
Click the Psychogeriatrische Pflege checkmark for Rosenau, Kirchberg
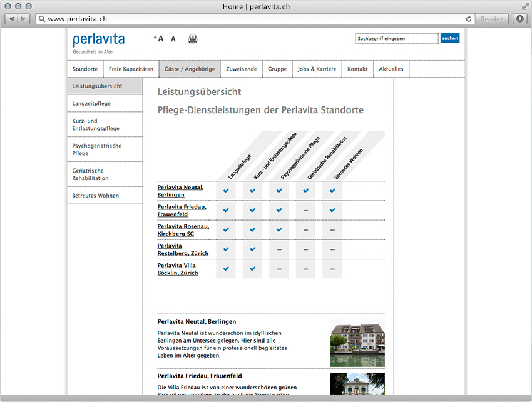(279, 229)
